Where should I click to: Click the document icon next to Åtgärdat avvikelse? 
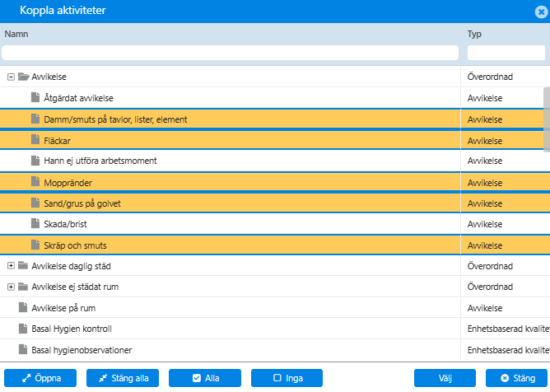coord(35,97)
